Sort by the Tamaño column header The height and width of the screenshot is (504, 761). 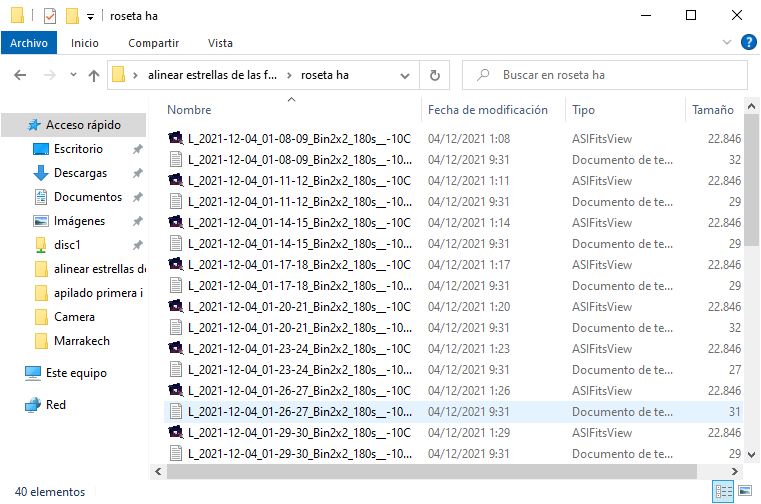[712, 110]
